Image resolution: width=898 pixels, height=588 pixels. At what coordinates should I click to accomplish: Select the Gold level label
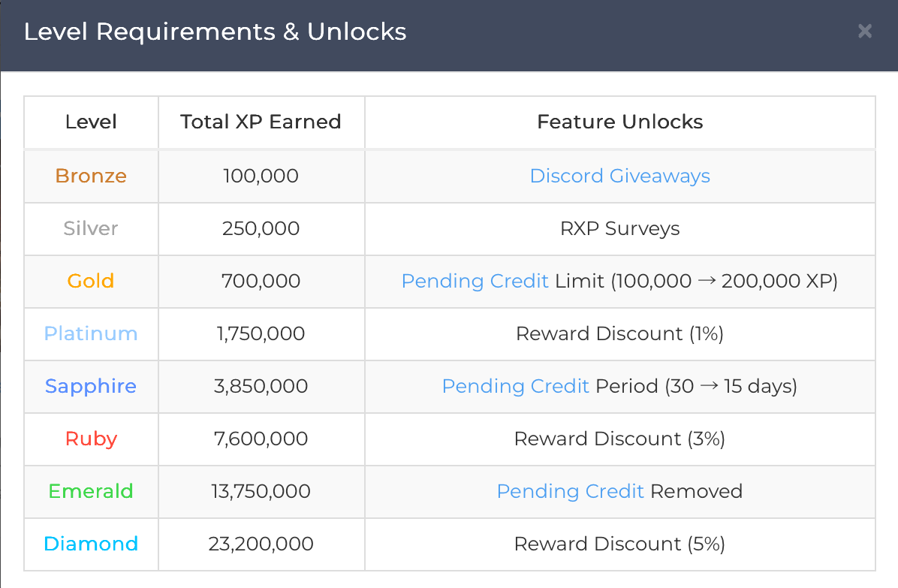point(90,281)
